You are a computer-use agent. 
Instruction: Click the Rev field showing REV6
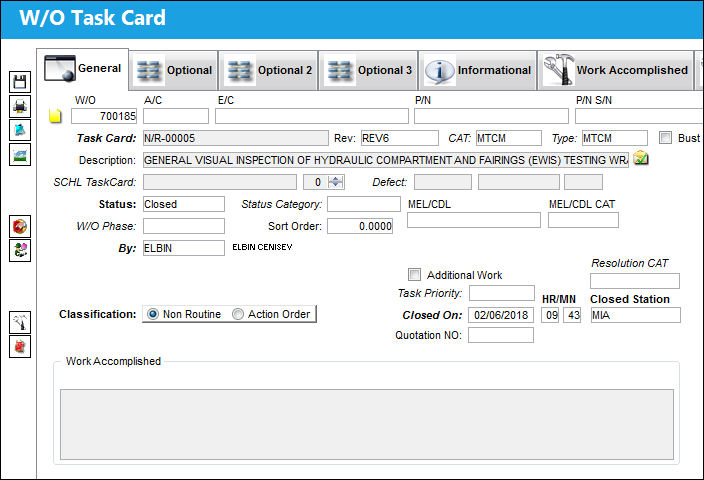pos(400,138)
